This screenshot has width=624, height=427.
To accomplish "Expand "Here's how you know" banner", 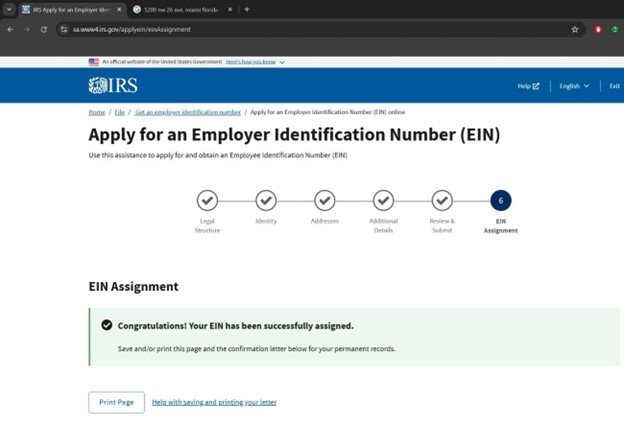I will tap(255, 62).
